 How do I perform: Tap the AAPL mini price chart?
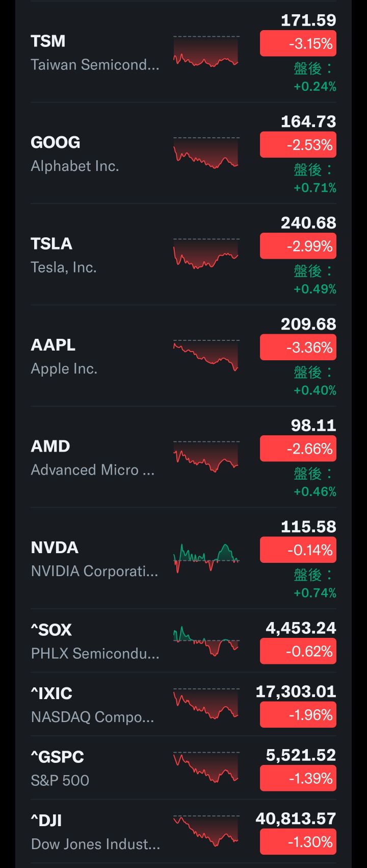(206, 355)
